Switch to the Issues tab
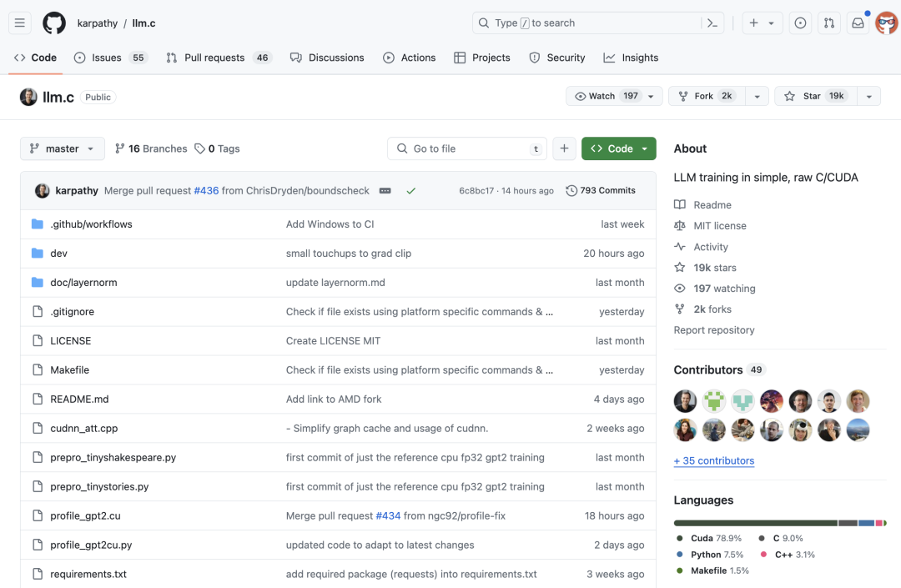The width and height of the screenshot is (901, 588). pyautogui.click(x=111, y=58)
